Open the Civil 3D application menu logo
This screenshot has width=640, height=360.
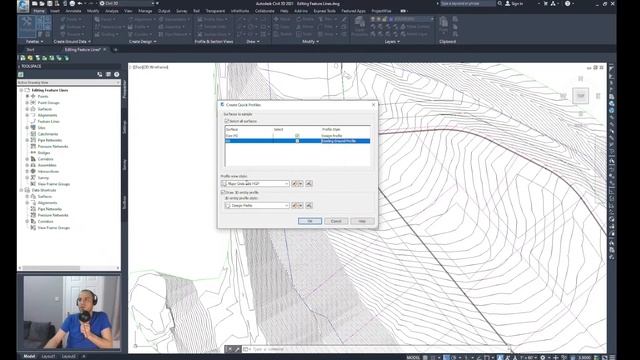click(x=23, y=5)
